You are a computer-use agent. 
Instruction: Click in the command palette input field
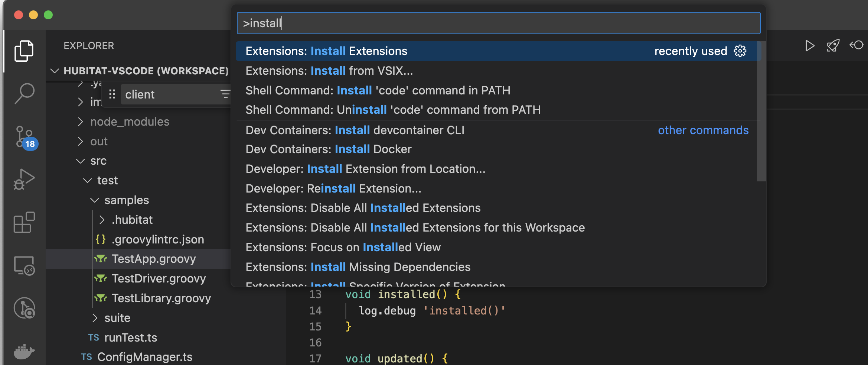tap(499, 23)
